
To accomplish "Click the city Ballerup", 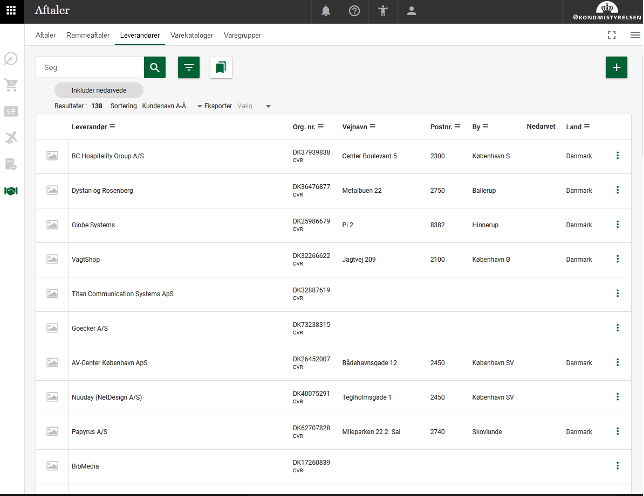I will [484, 191].
